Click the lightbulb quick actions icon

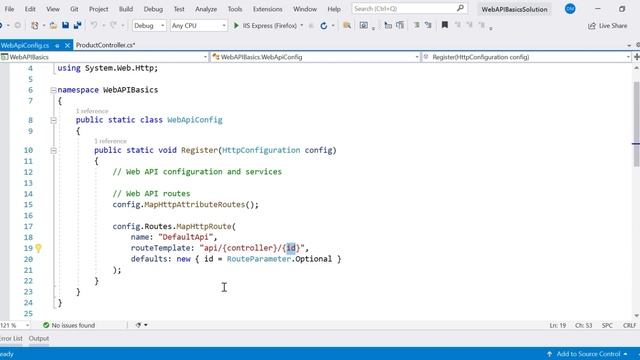pyautogui.click(x=38, y=248)
